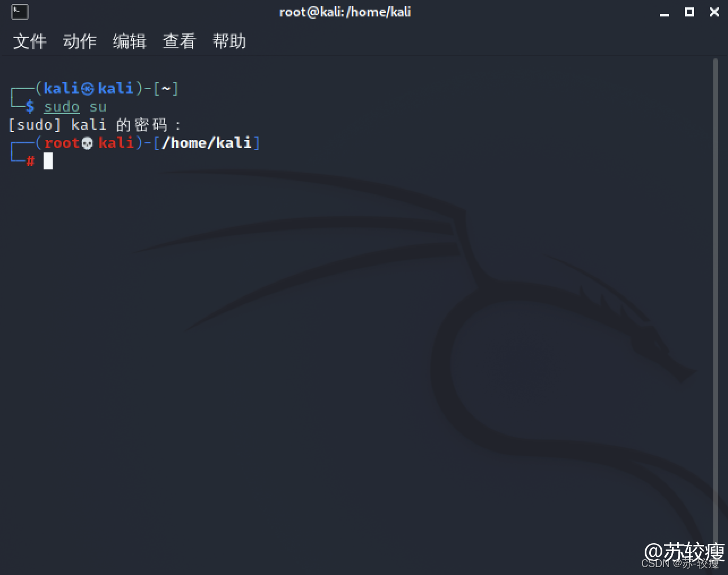Open the 文件 menu
The image size is (728, 575).
pos(29,41)
